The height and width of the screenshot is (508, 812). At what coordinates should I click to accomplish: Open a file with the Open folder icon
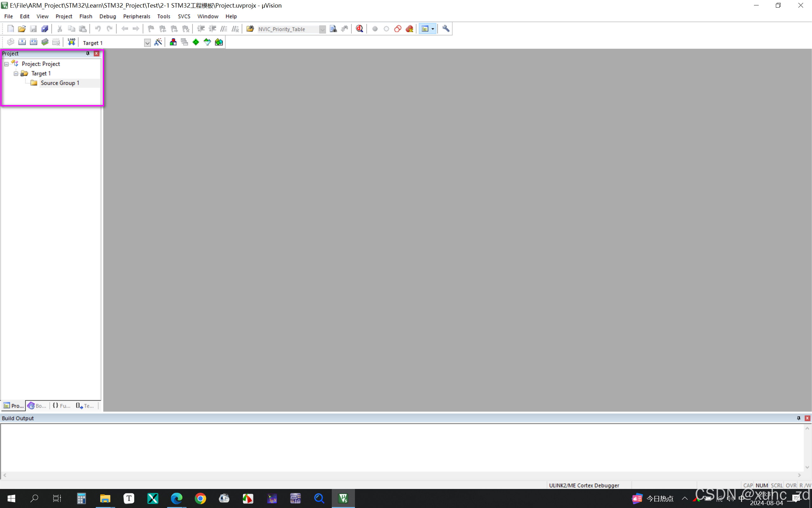coord(22,29)
